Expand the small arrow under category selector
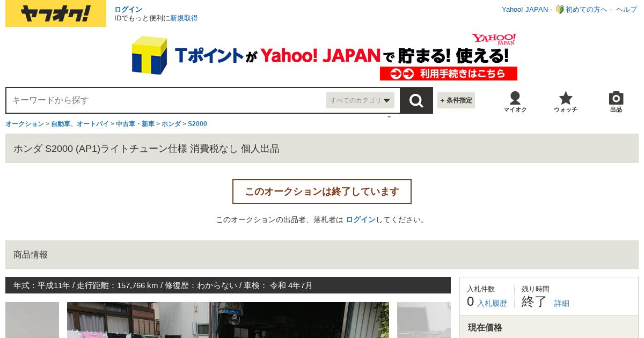644x338 pixels. (x=389, y=117)
